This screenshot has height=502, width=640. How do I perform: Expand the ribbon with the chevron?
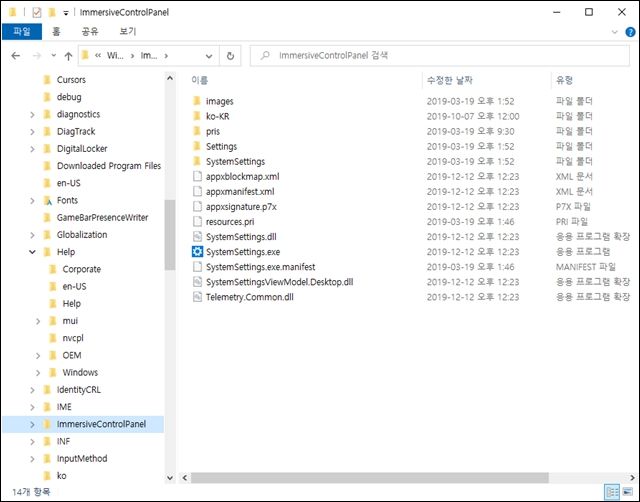tap(614, 32)
